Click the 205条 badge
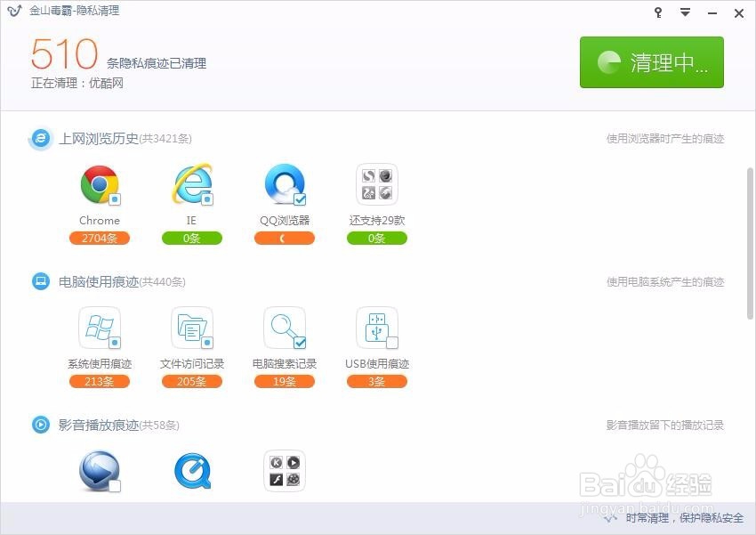The width and height of the screenshot is (756, 535). point(192,381)
